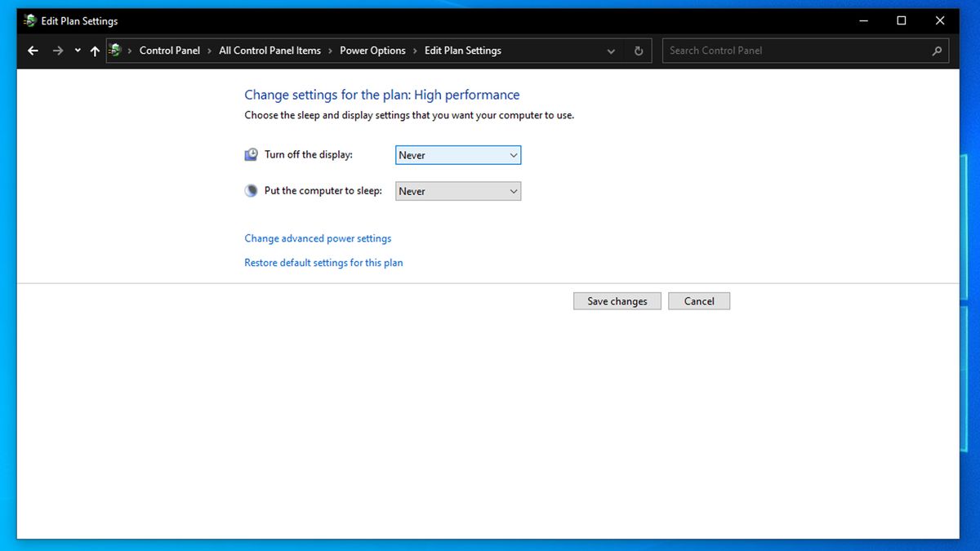Navigate to All Control Panel Items breadcrumb

click(269, 51)
